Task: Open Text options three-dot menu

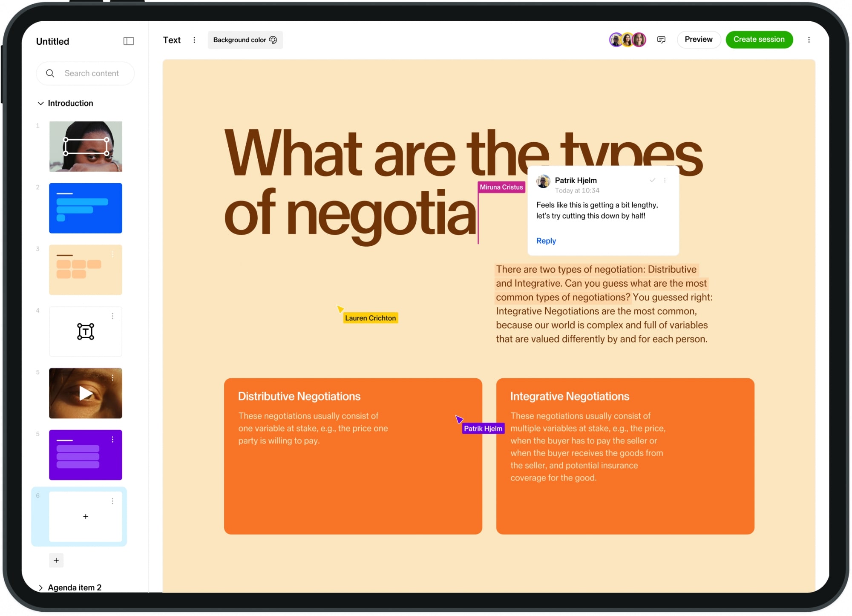Action: [194, 40]
